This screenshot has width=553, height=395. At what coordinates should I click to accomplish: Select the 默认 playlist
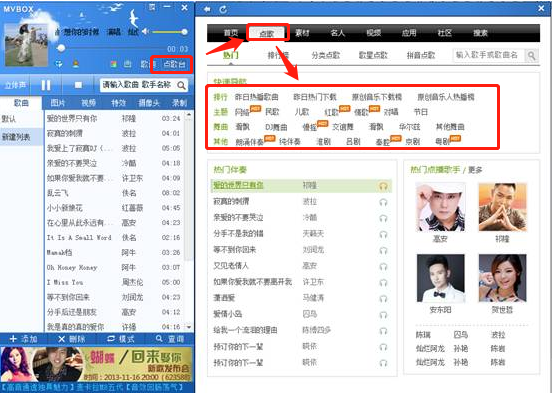[x=21, y=119]
